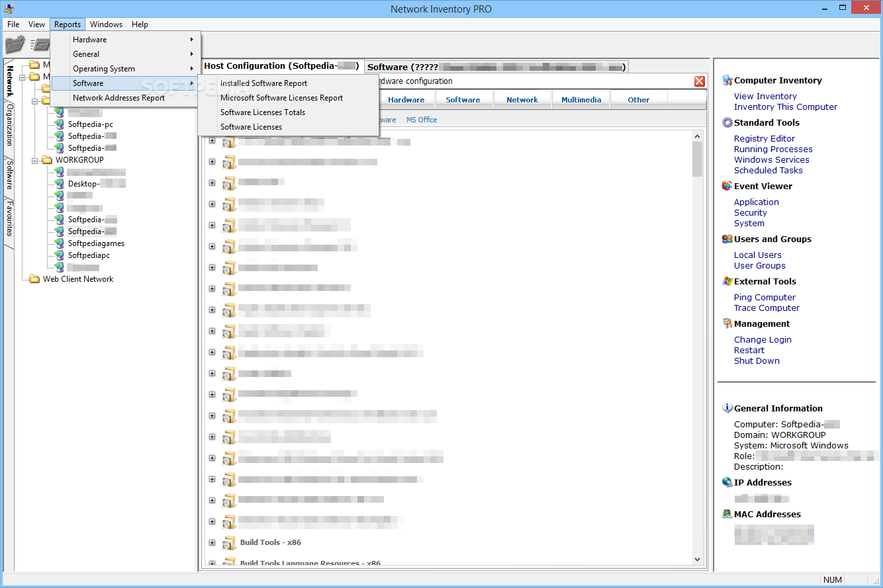Open the File menu
883x588 pixels.
pos(13,24)
